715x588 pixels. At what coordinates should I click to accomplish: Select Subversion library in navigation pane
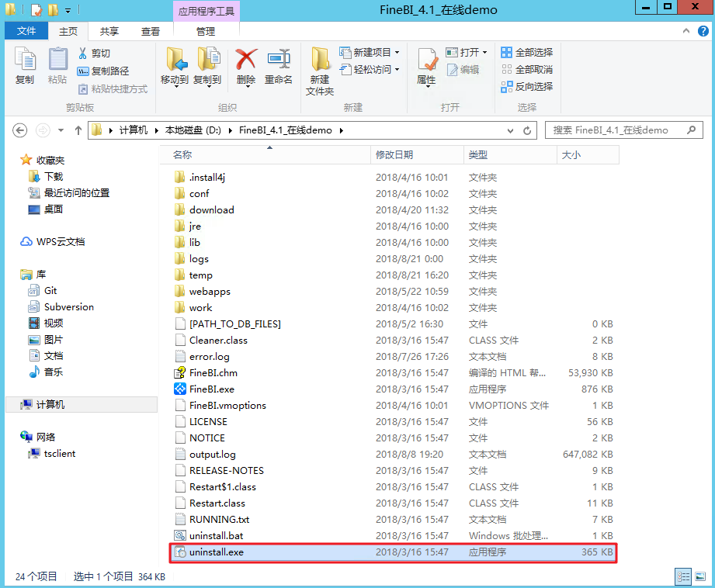coord(61,306)
